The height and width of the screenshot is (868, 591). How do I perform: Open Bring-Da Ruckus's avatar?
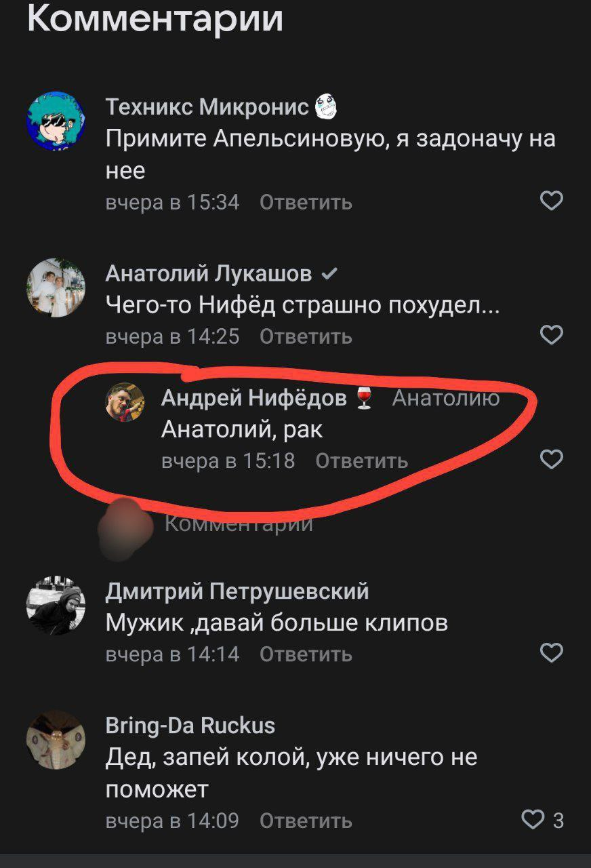coord(56,740)
